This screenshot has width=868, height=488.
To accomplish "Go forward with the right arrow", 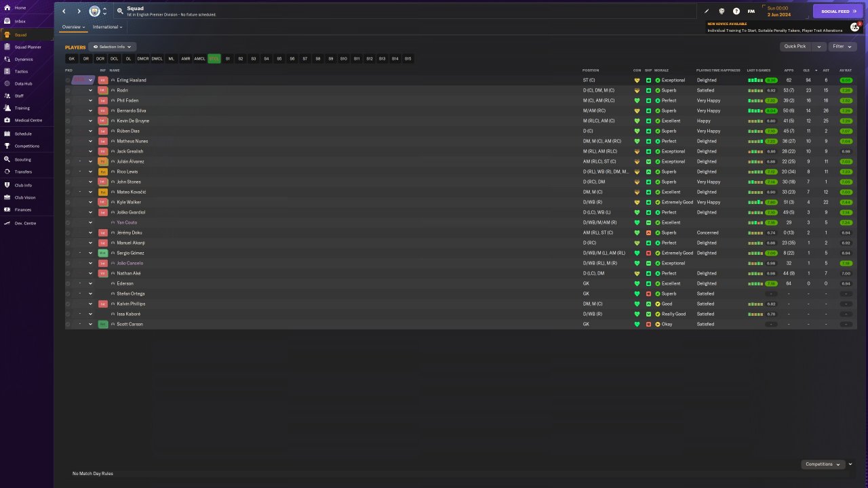I will tap(79, 12).
